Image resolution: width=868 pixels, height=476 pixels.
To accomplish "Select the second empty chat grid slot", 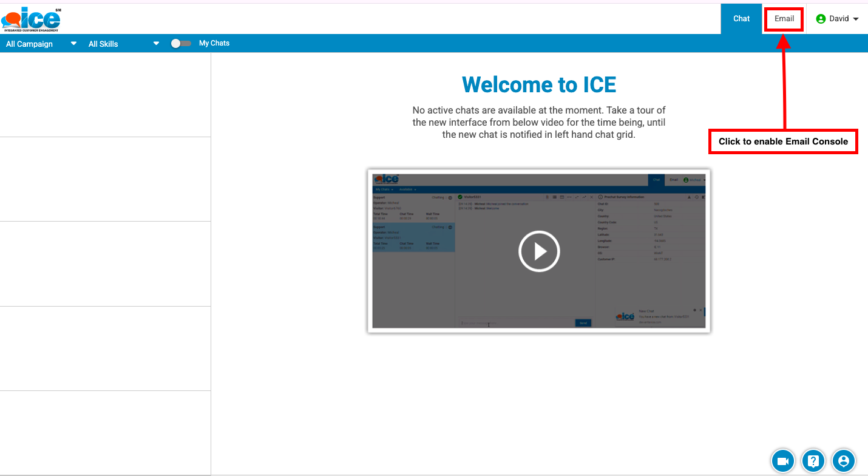I will [105, 179].
